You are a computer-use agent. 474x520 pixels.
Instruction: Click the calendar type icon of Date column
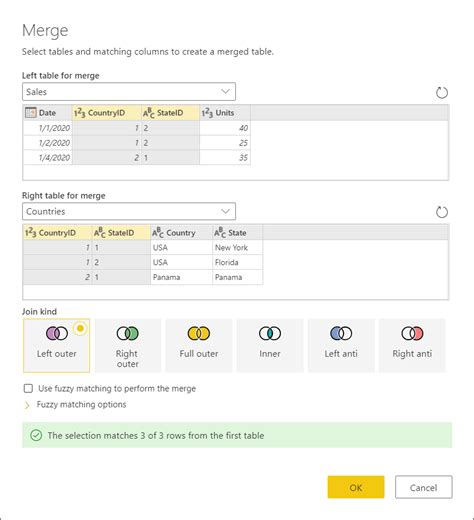[30, 113]
